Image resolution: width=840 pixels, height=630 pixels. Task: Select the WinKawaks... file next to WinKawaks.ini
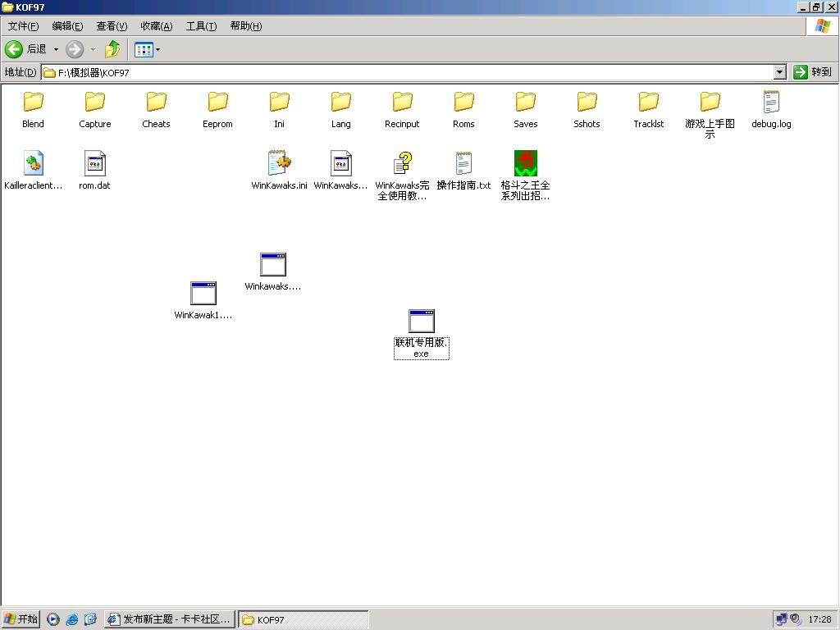click(x=340, y=171)
